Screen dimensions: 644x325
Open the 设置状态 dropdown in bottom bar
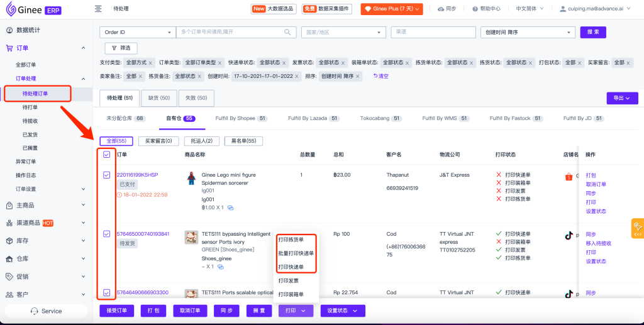(343, 311)
